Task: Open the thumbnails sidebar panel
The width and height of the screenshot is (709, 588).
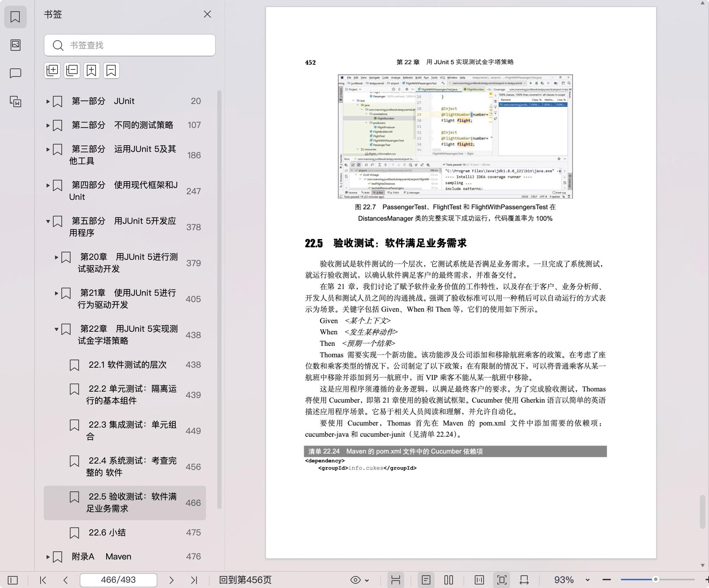Action: 15,45
